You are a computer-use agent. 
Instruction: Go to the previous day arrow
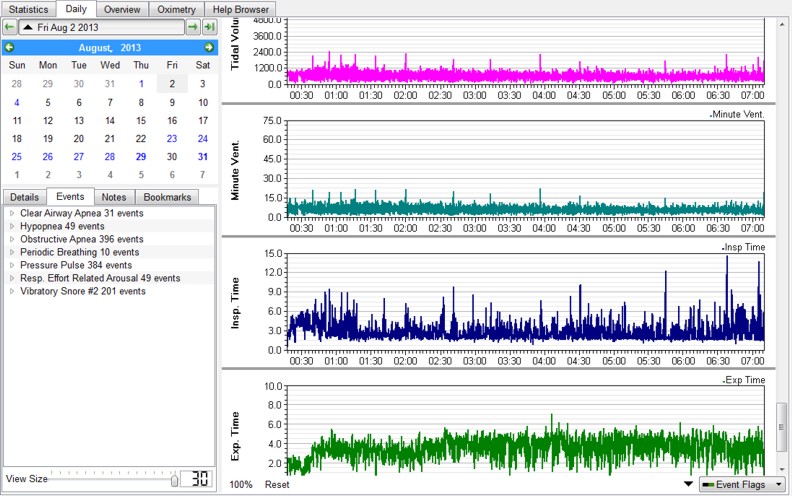[x=9, y=27]
